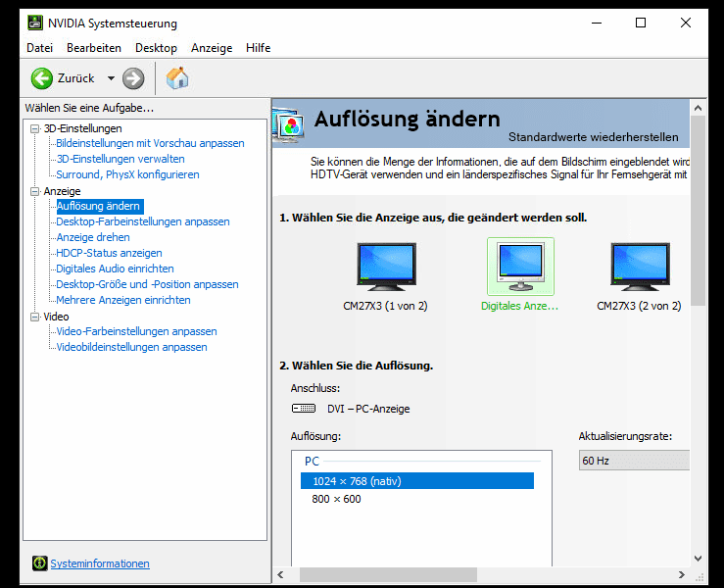This screenshot has height=588, width=724.
Task: Open Desktop-Farbeinstellungen anpassen
Action: 143,221
